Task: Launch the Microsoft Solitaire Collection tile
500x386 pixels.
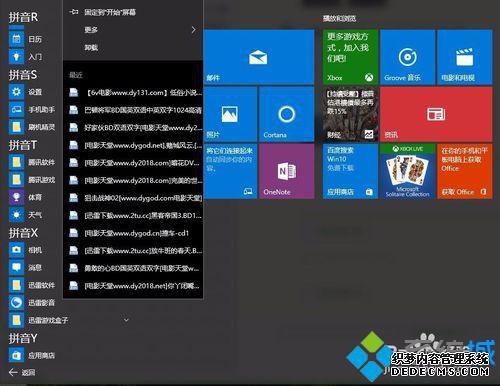Action: point(408,171)
